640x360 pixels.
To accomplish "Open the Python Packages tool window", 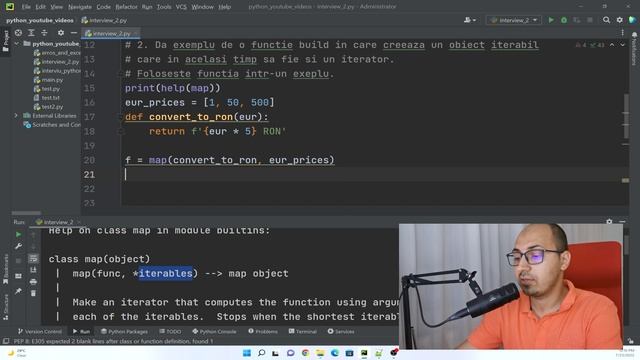I will point(124,331).
